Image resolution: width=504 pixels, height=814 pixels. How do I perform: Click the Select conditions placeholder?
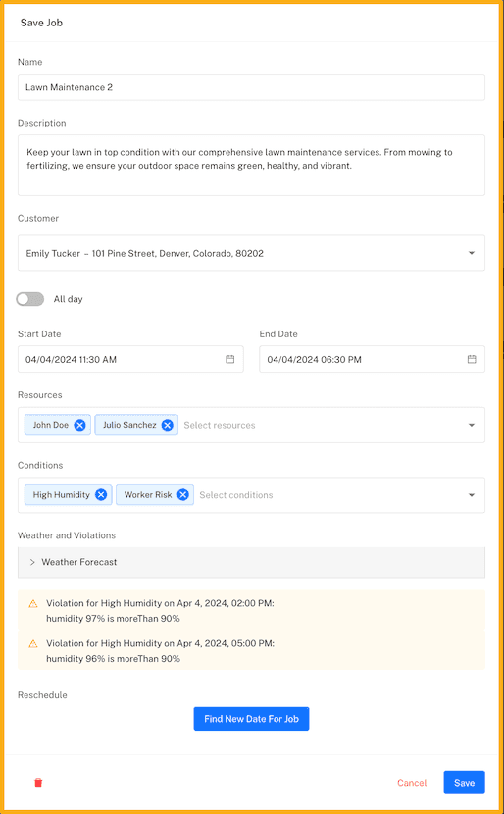[236, 495]
